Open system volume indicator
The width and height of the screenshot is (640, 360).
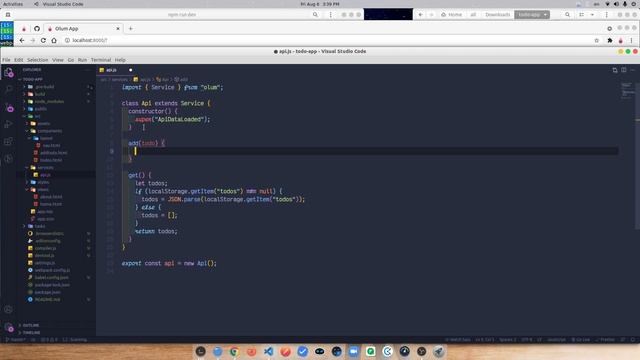click(x=616, y=4)
